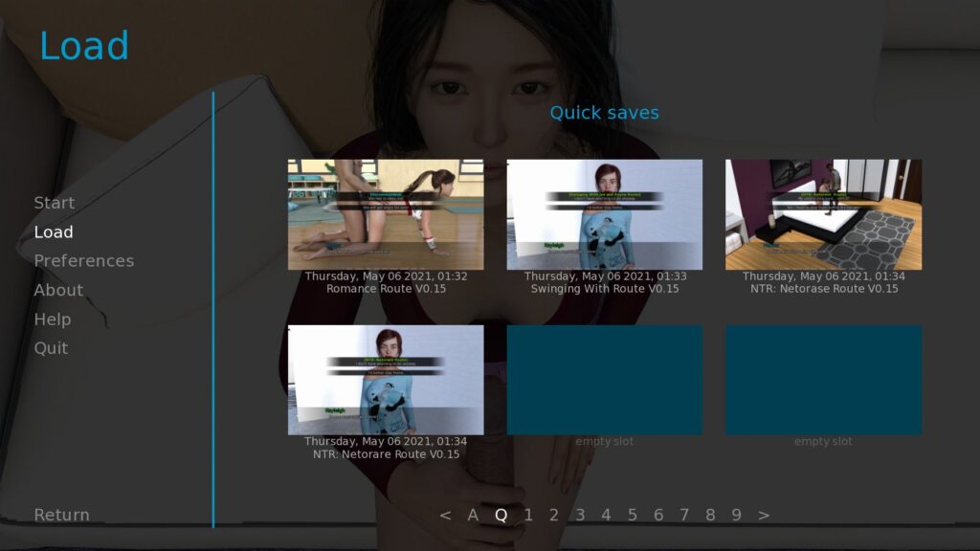Select Load in the side menu
This screenshot has width=980, height=551.
(x=54, y=232)
